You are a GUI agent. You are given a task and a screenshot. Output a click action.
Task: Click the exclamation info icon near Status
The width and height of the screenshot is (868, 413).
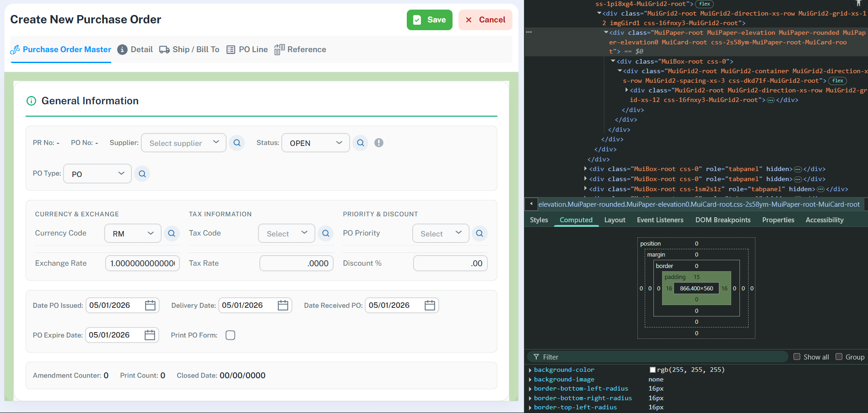(378, 143)
